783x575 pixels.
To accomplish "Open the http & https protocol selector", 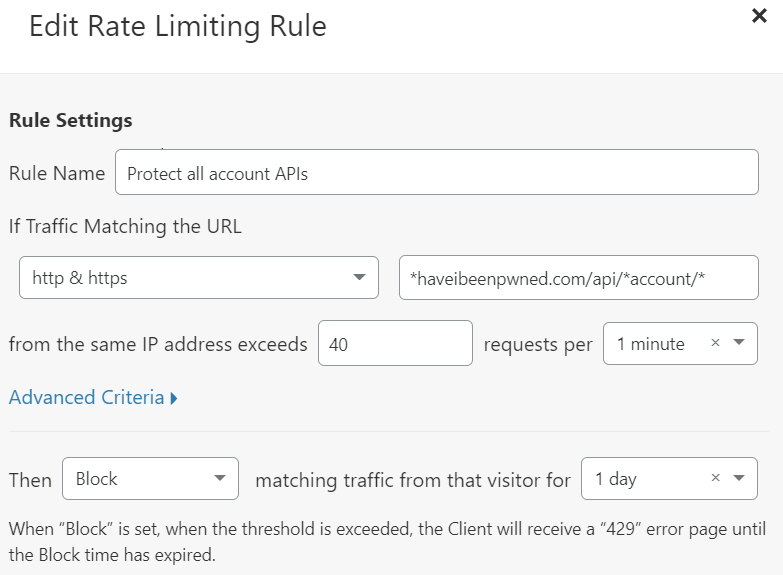I will (x=198, y=278).
